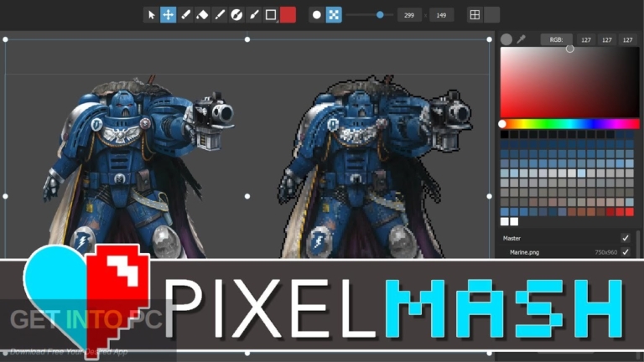Open the red active color swatch in toolbar
The width and height of the screenshot is (644, 362).
(x=288, y=15)
